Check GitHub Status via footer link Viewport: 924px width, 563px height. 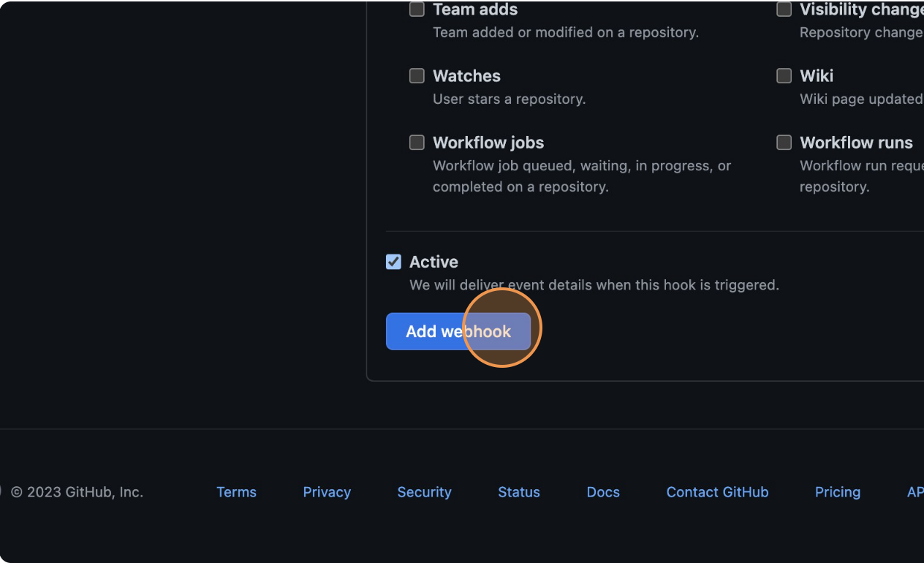pyautogui.click(x=519, y=492)
